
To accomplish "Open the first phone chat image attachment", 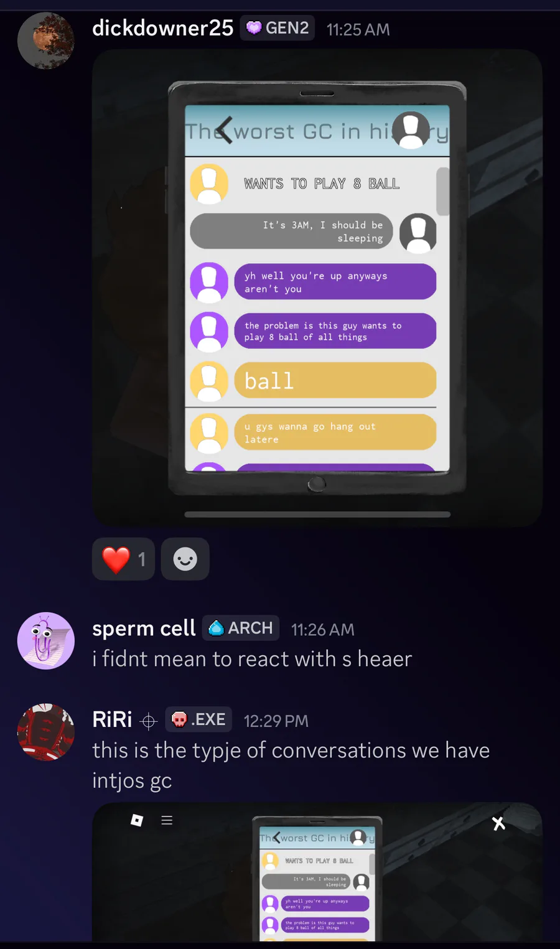I will point(317,288).
